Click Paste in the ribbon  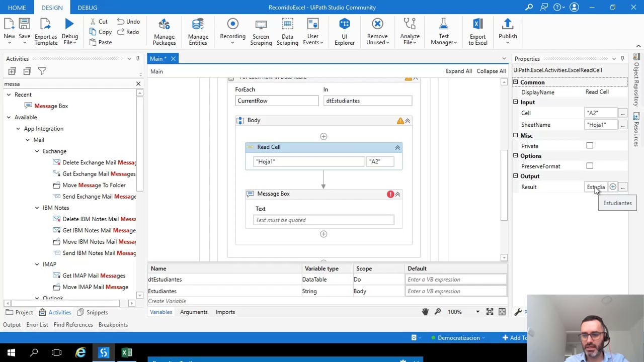pyautogui.click(x=101, y=42)
